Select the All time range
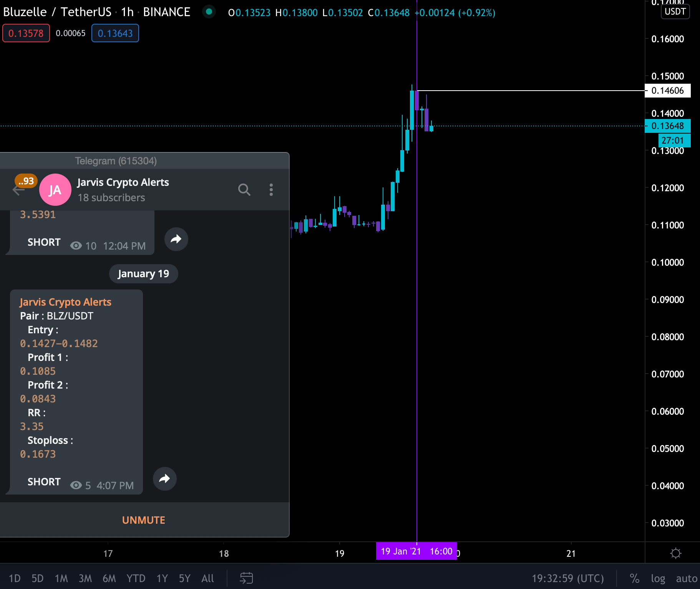Screen dimensions: 700x589 (x=207, y=578)
